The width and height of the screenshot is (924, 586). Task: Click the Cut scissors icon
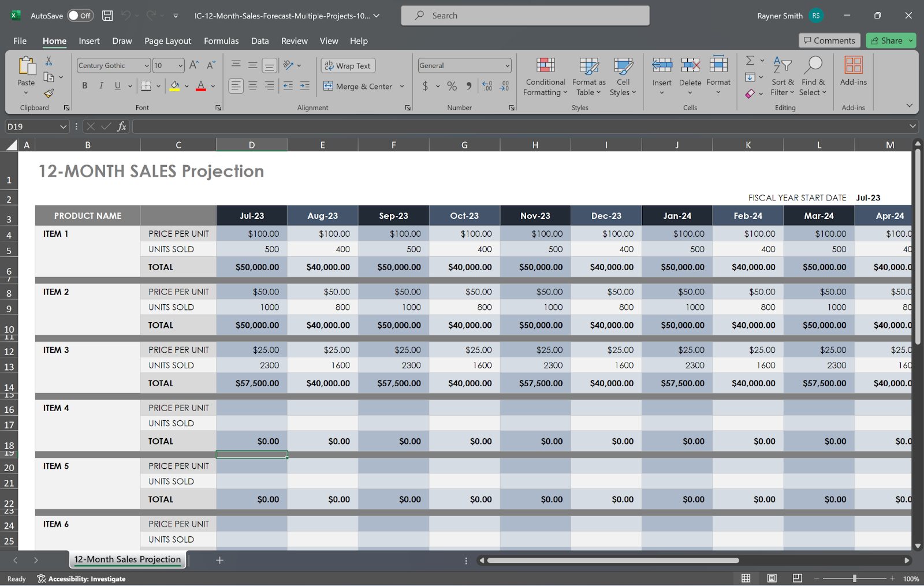click(x=49, y=61)
